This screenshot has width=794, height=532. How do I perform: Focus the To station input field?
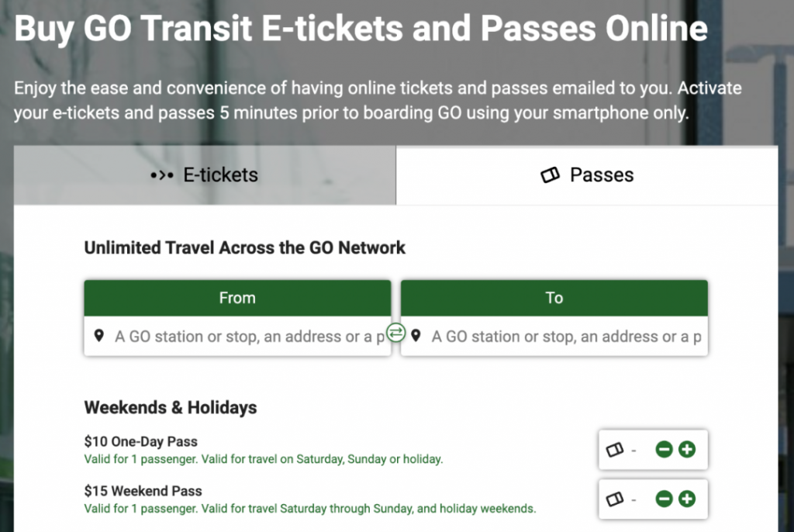[x=554, y=337]
